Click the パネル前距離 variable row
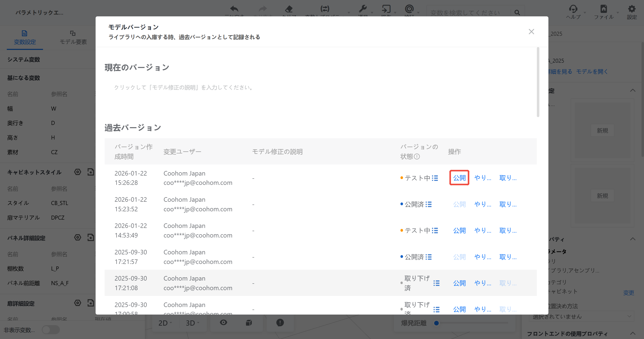The width and height of the screenshot is (644, 339). (48, 283)
